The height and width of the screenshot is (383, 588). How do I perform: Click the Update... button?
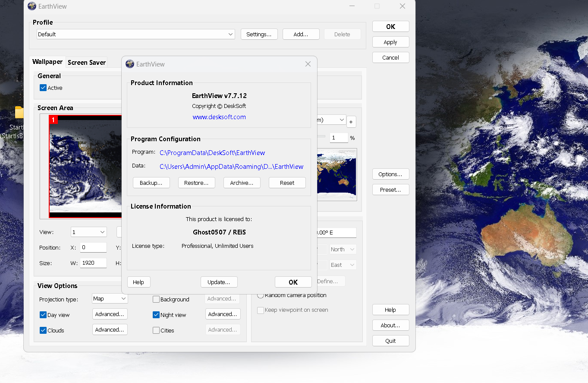pos(219,282)
